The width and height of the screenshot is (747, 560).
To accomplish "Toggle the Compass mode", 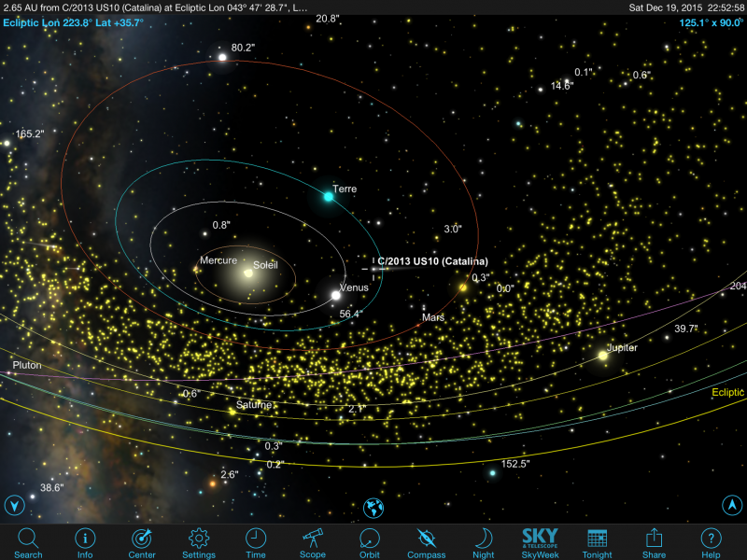I will pos(426,543).
